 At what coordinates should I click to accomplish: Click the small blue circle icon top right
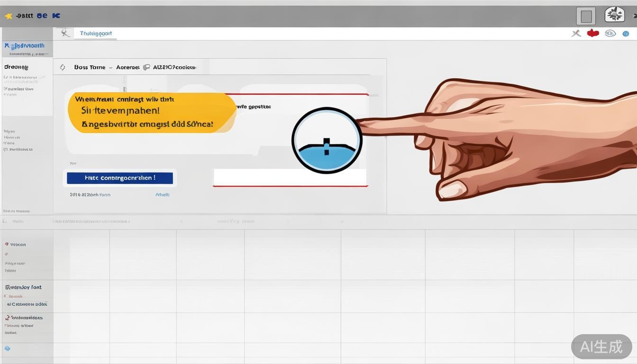point(626,34)
